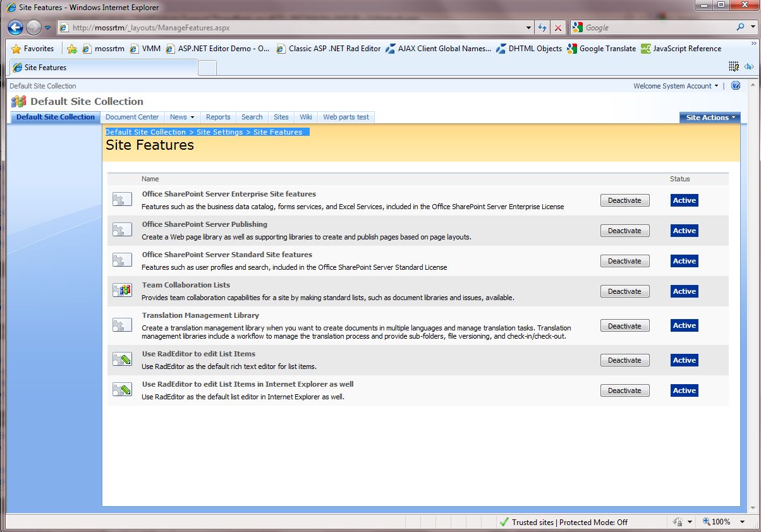Open Welcome System Account menu
Viewport: 761px width, 532px height.
pyautogui.click(x=676, y=86)
